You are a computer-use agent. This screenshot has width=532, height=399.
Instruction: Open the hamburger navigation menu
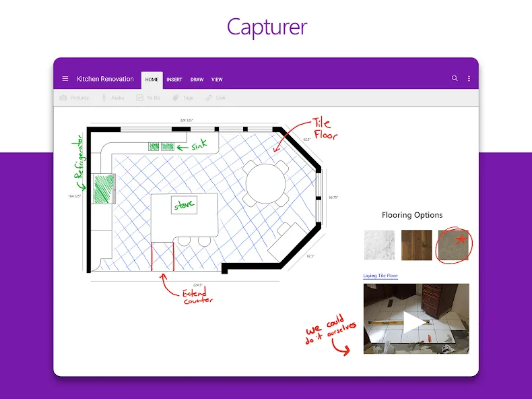pyautogui.click(x=65, y=79)
